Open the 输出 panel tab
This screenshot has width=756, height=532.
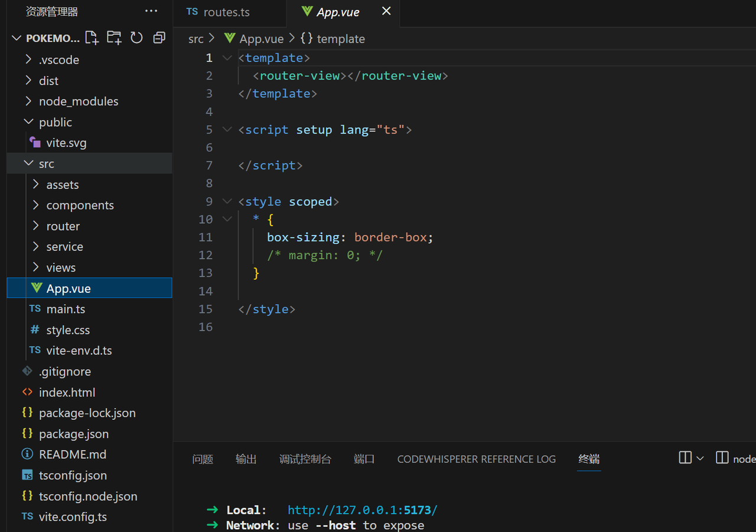[246, 459]
